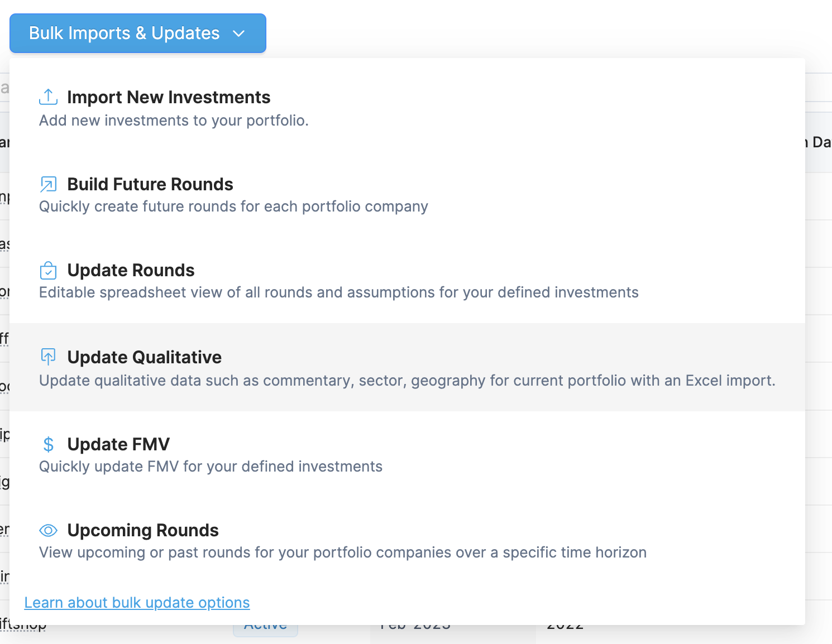Screen dimensions: 832x644
Task: Click the eye icon beside Upcoming Rounds
Action: pos(49,530)
